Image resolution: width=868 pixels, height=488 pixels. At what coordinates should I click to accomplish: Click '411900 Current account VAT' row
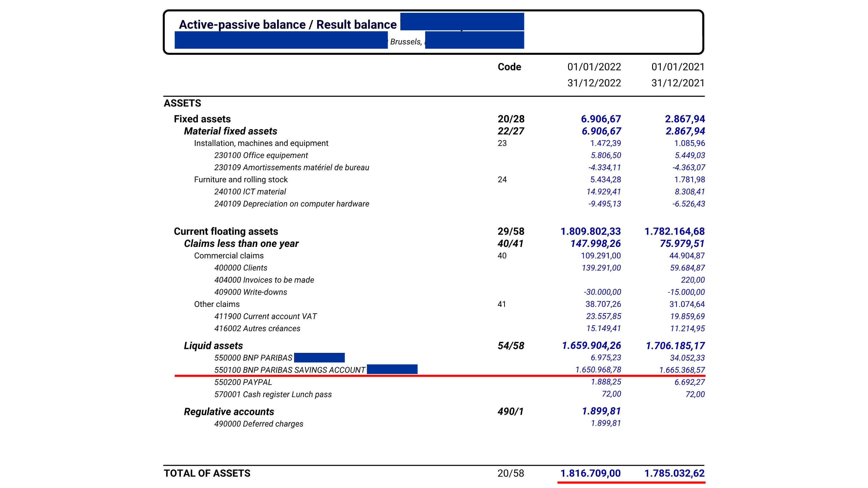[x=265, y=316]
